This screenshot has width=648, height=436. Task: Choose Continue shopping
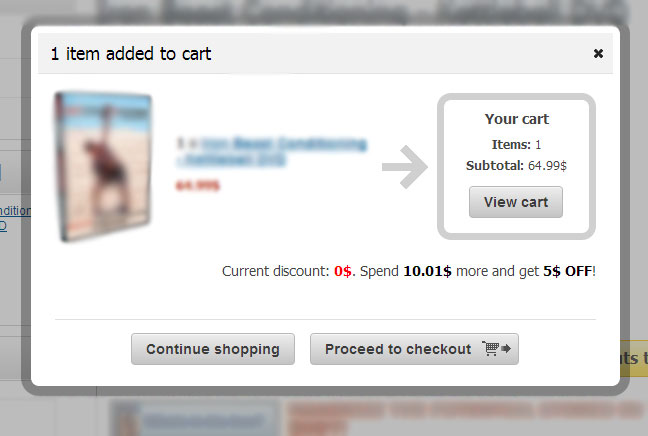point(213,349)
